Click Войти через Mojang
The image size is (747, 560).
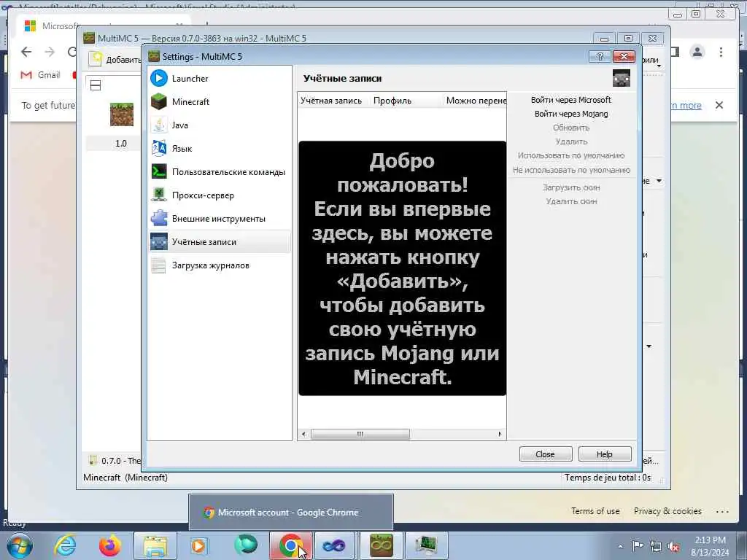(570, 113)
